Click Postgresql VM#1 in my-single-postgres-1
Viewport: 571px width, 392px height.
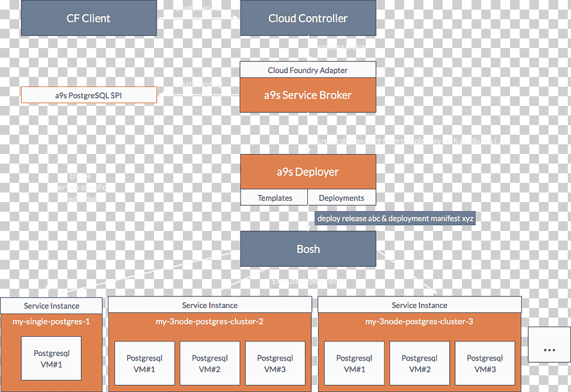pyautogui.click(x=51, y=359)
